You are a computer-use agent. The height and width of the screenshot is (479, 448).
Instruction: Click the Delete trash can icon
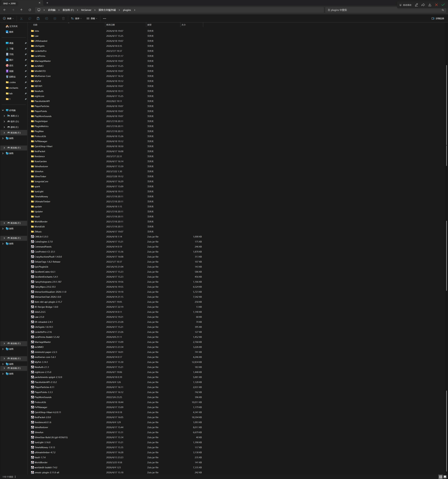[63, 18]
